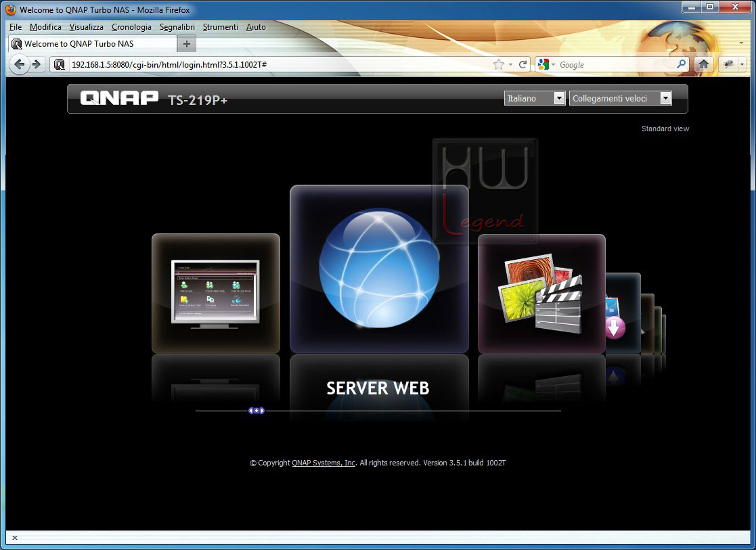The image size is (756, 550).
Task: Open the Visualizza menu
Action: click(x=87, y=27)
